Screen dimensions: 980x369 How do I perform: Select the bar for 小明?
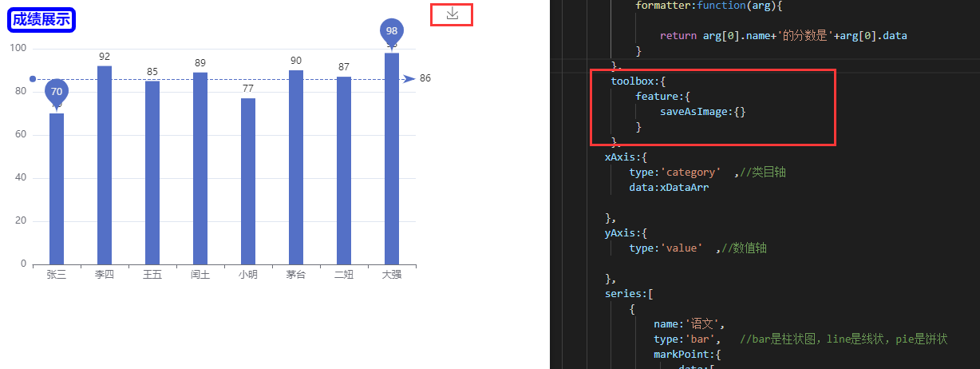[x=248, y=181]
